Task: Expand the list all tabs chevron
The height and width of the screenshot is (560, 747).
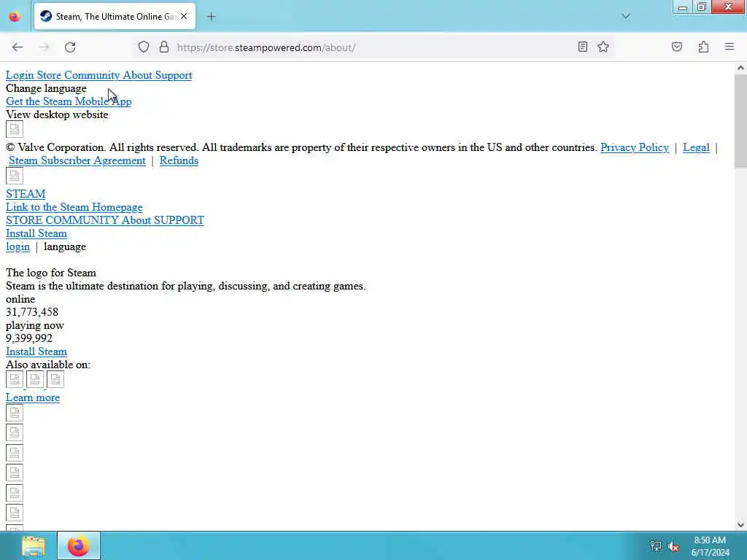Action: click(x=626, y=16)
